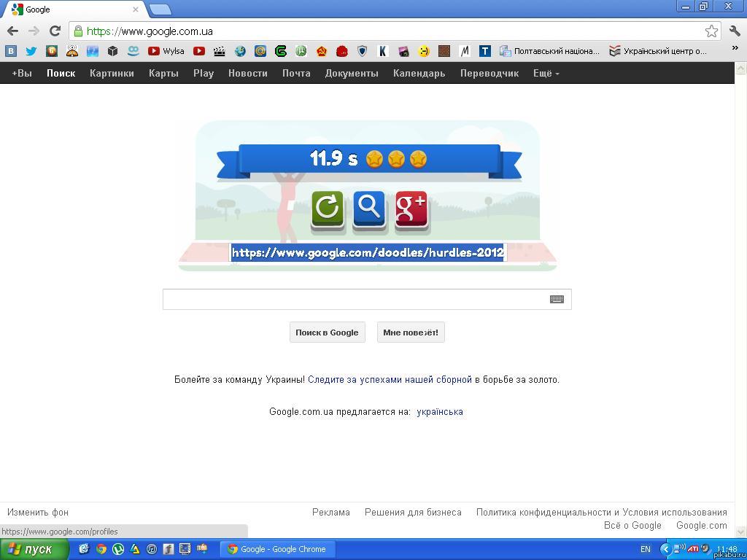Open Chrome wrench settings menu

(735, 31)
